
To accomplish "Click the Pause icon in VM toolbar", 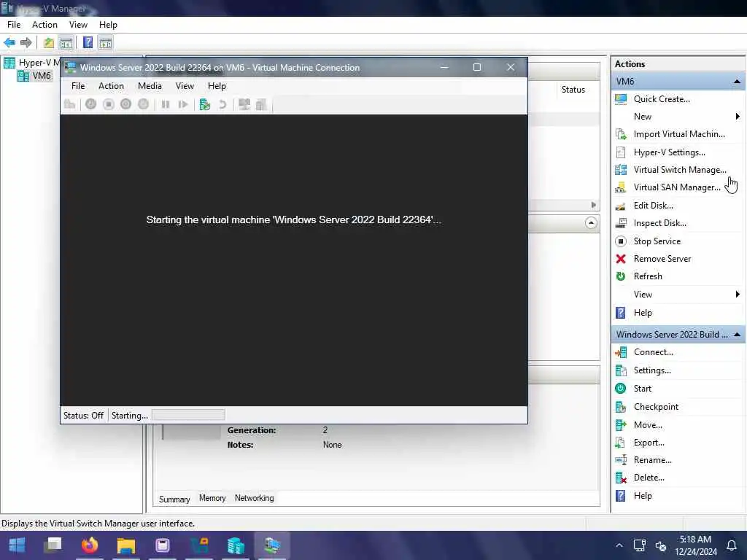I will tap(166, 104).
